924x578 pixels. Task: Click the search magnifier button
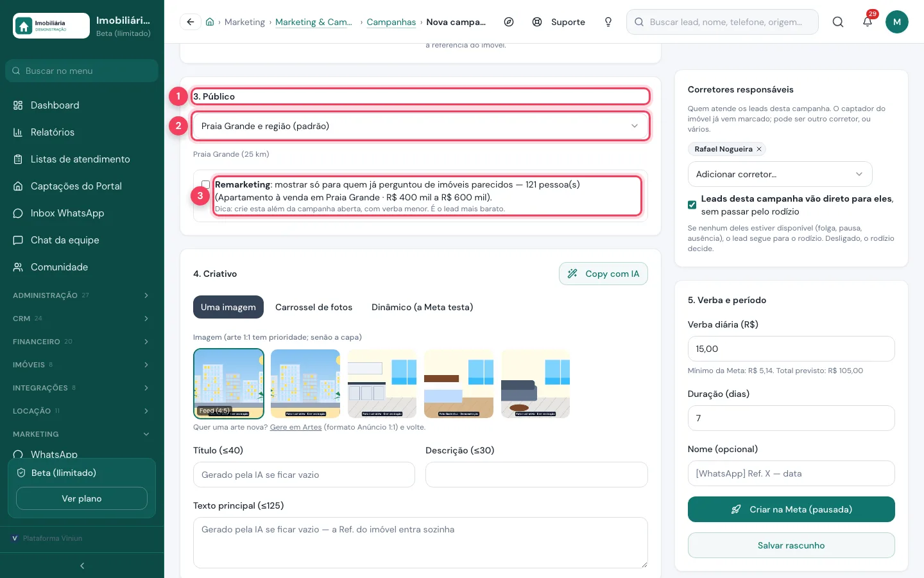838,22
